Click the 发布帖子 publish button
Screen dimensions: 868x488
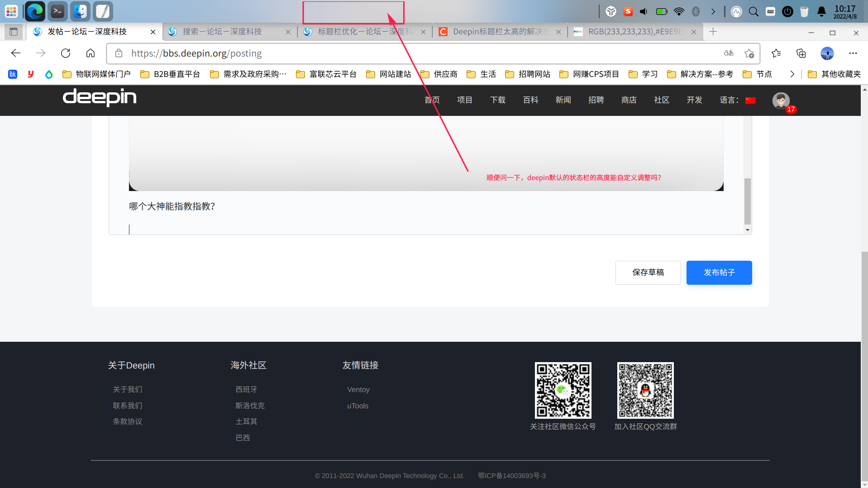(x=719, y=273)
